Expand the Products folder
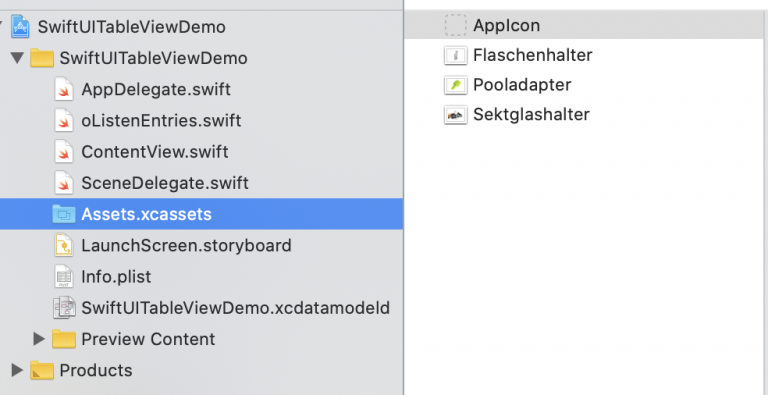Viewport: 768px width, 395px height. point(17,370)
